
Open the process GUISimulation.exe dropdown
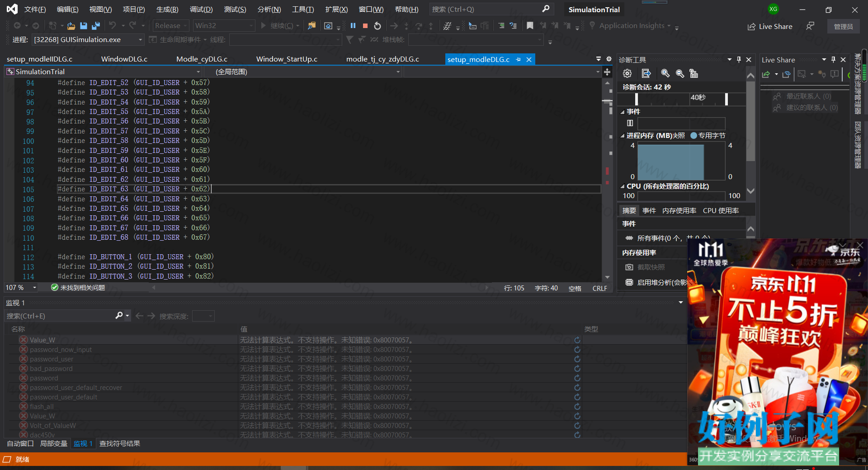88,40
